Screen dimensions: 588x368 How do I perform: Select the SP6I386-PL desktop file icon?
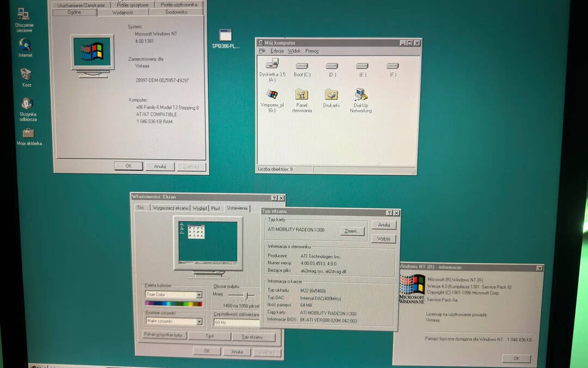pos(225,39)
